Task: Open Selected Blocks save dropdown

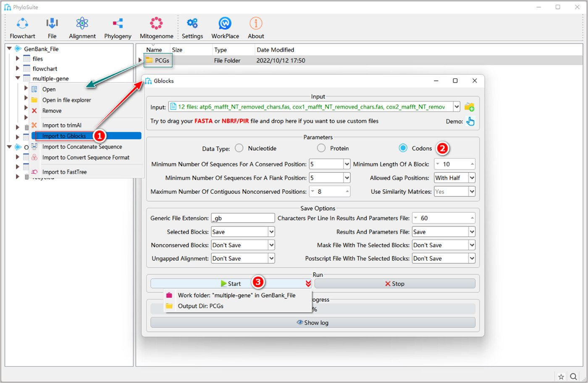Action: 271,232
